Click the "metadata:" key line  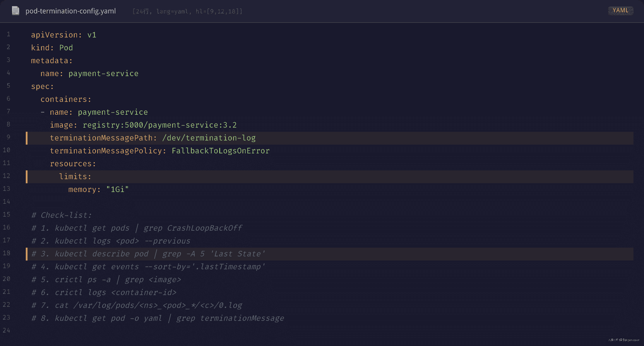(x=52, y=61)
